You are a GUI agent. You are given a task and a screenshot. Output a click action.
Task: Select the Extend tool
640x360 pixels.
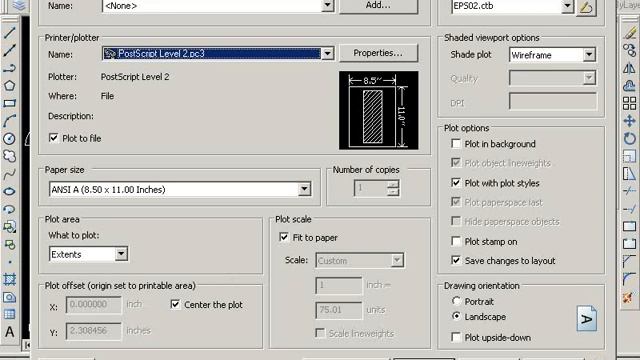(x=630, y=209)
